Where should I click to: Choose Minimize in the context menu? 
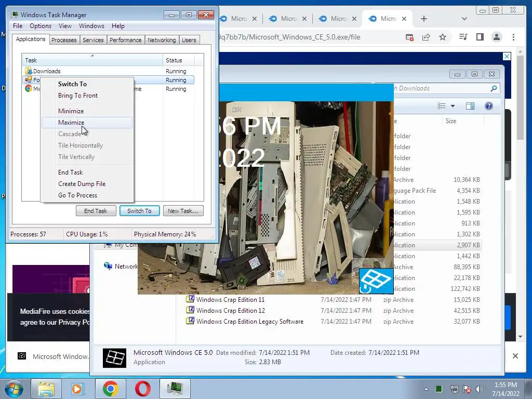tap(71, 111)
